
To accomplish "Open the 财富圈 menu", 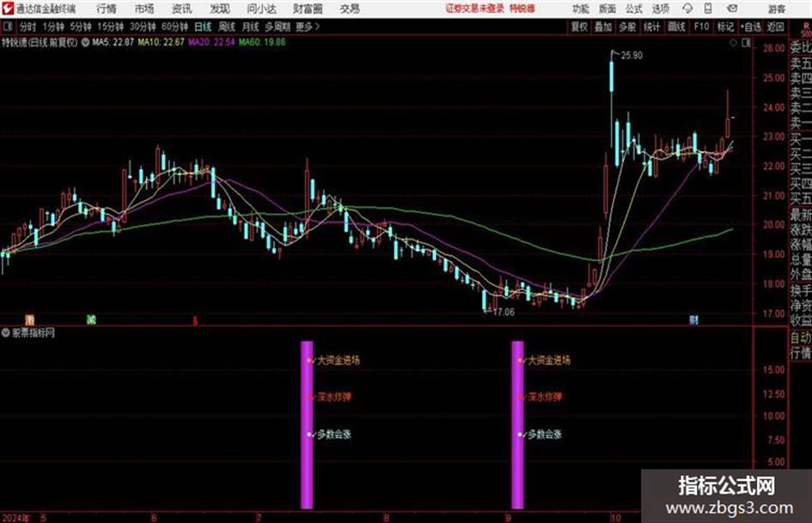I will [308, 9].
